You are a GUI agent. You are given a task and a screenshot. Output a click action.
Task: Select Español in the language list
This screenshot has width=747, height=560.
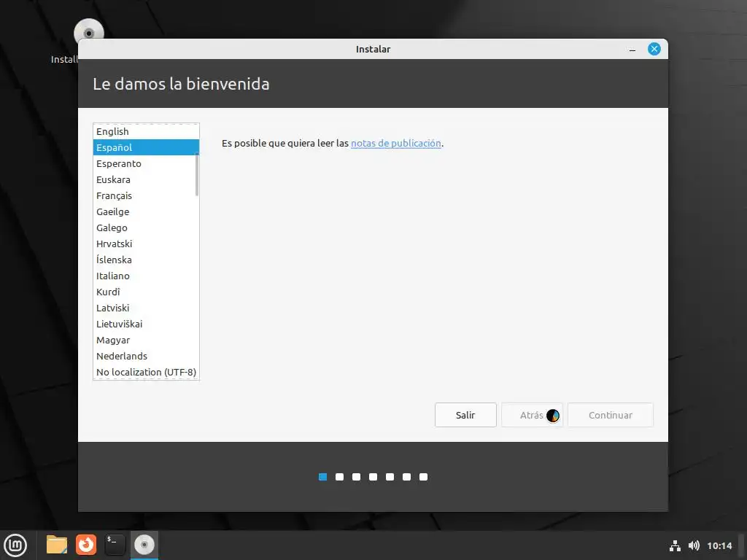[x=146, y=147]
